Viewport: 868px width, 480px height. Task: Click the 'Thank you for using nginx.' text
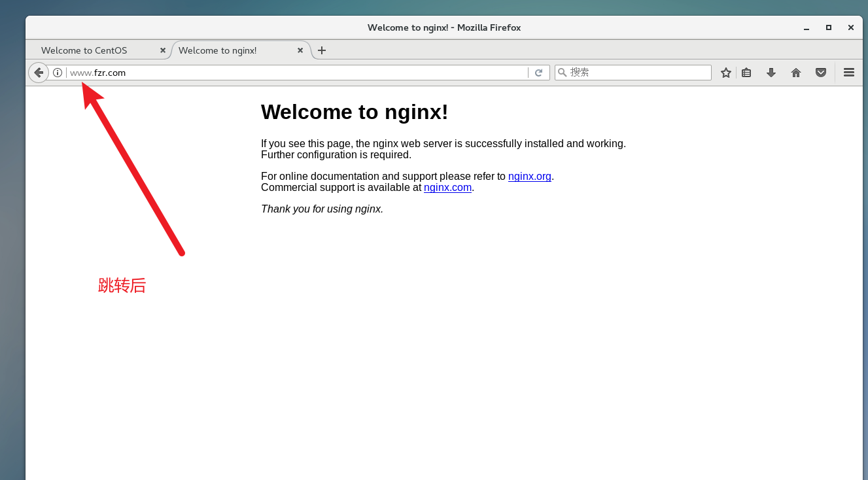point(322,209)
